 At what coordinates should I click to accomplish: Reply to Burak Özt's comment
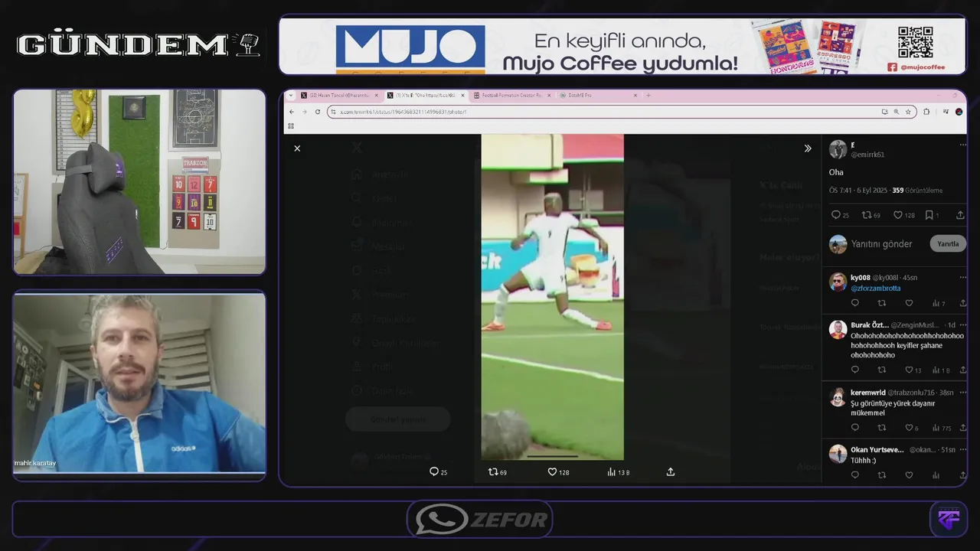click(x=855, y=370)
